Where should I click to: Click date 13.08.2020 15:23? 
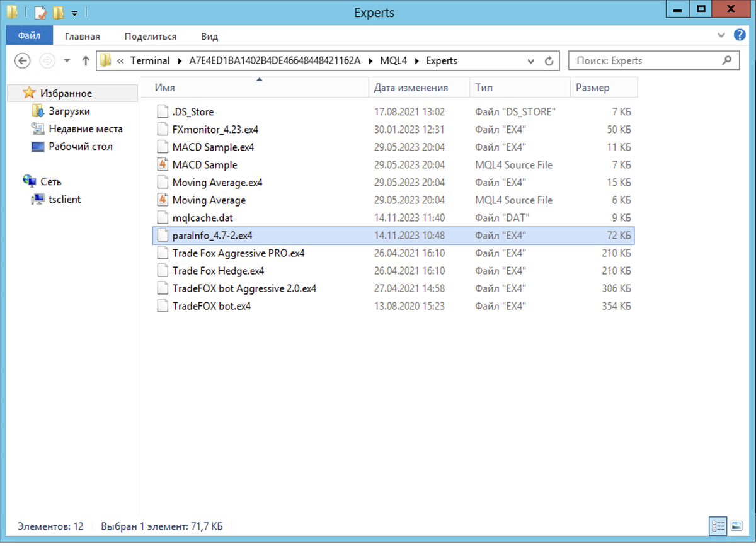coord(409,306)
